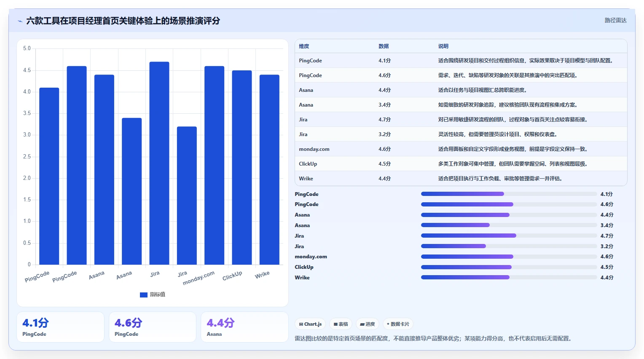Select the ClickUp cell in the table

pos(308,164)
